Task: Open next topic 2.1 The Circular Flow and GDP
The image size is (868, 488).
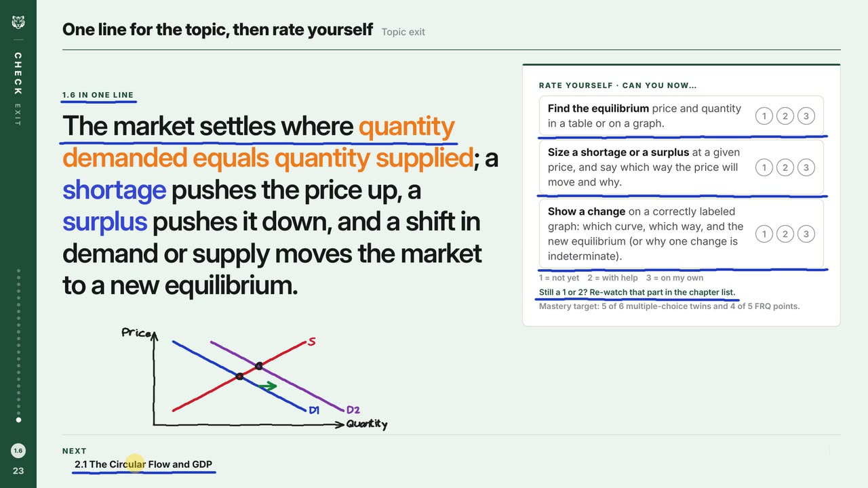Action: point(143,464)
